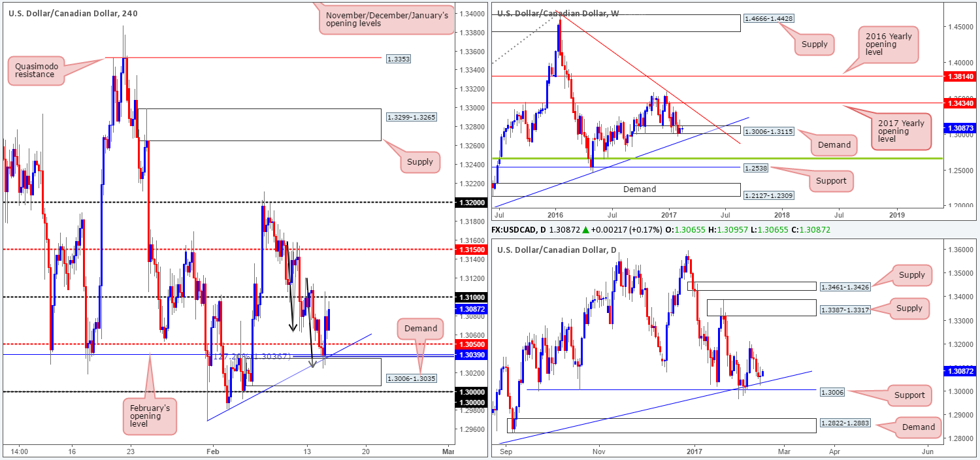Image resolution: width=980 pixels, height=460 pixels.
Task: Select the blue 1.30390 price axis tag
Action: (x=470, y=355)
